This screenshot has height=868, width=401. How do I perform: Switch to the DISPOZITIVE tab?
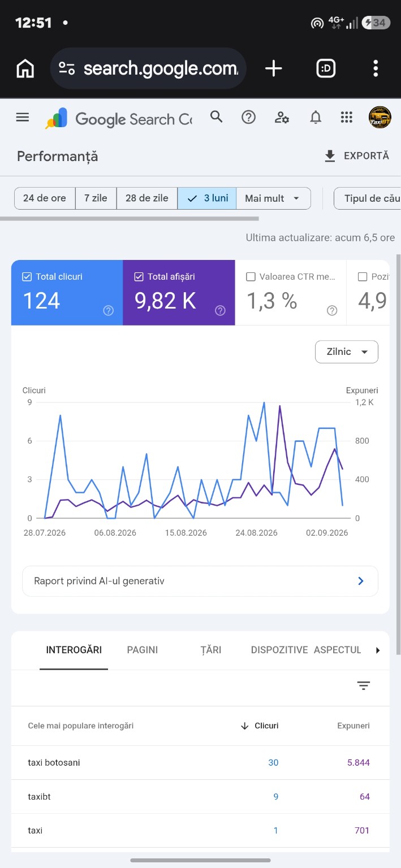[x=279, y=650]
